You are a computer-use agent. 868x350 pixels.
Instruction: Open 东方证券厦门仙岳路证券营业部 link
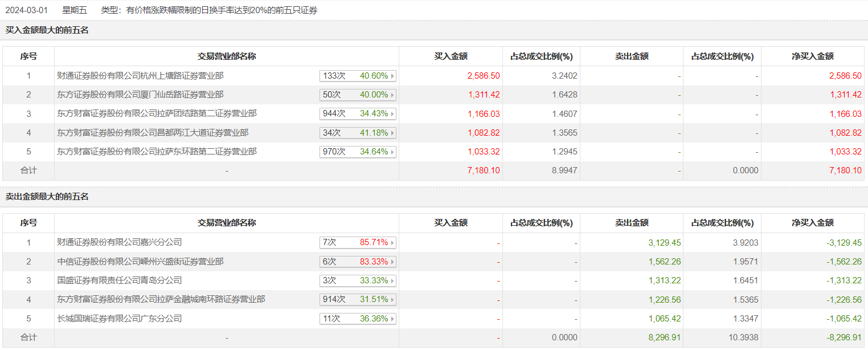pos(140,95)
